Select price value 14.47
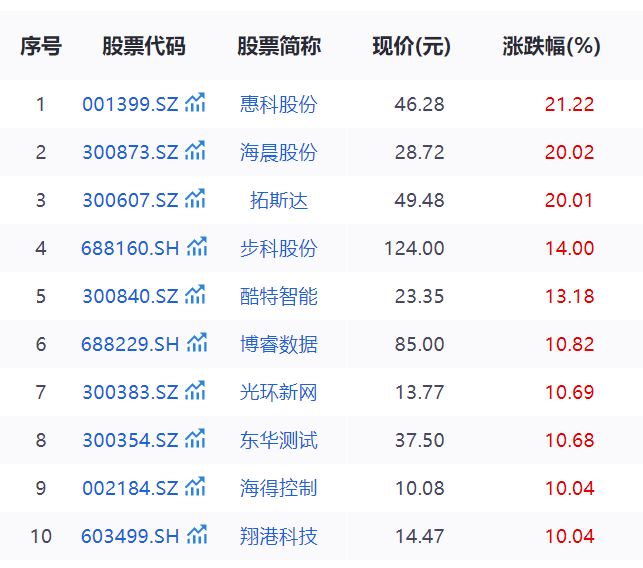 click(x=420, y=536)
